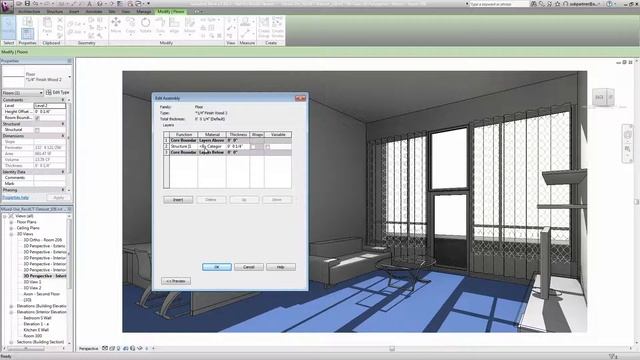Toggle Variable checkbox in Structure layer row
640x360 pixels.
268,146
